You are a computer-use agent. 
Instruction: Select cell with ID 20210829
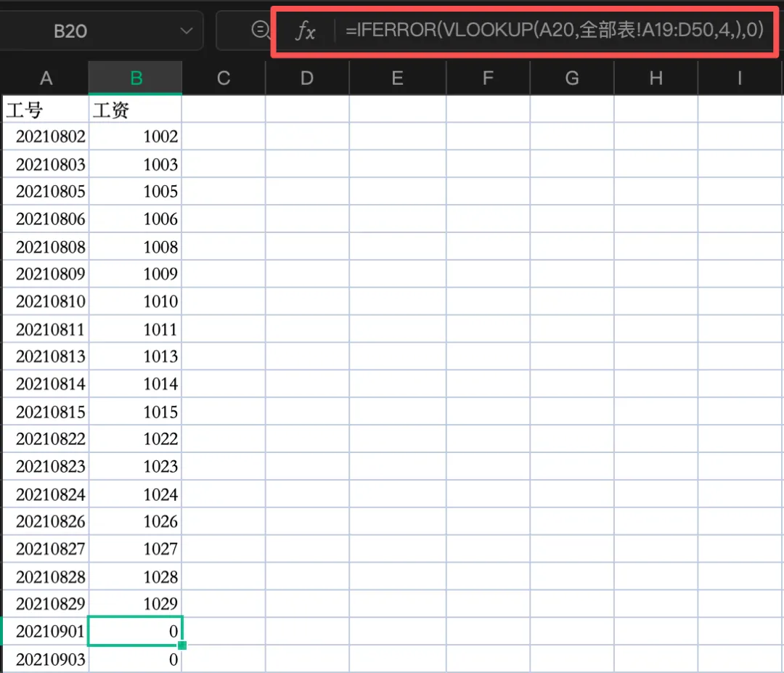(46, 603)
